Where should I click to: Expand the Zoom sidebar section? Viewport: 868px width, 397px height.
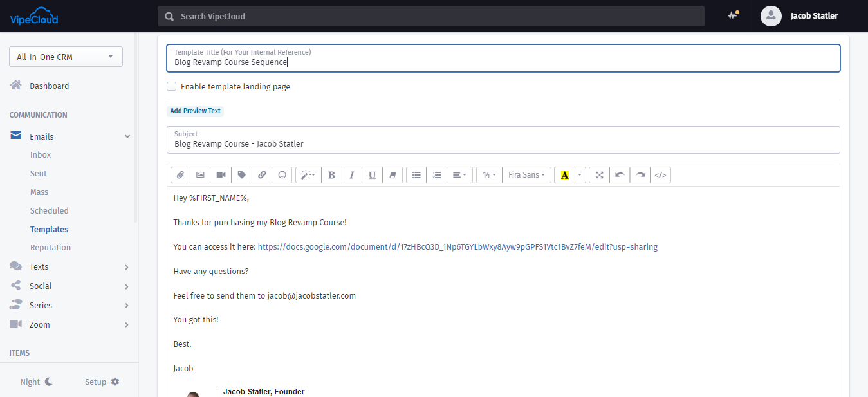[127, 325]
